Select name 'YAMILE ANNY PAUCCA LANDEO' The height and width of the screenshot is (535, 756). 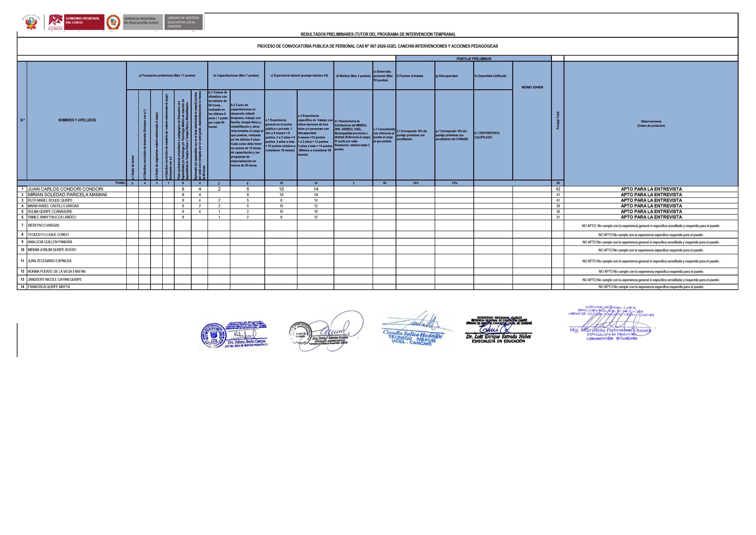[x=52, y=217]
